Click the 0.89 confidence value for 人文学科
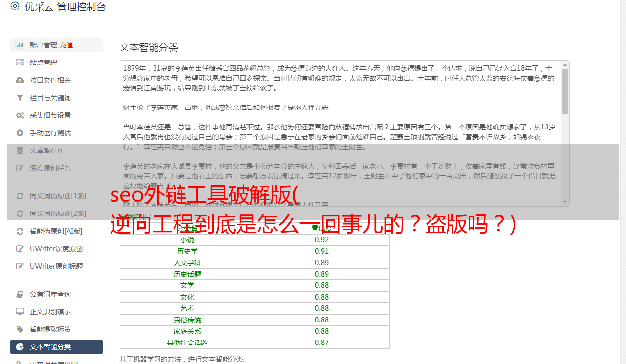Screen dimensions: 626x364 [322, 263]
